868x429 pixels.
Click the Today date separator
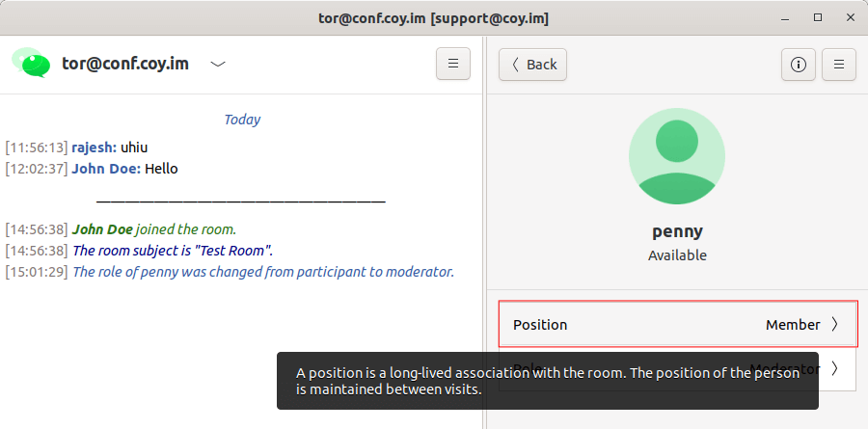coord(242,120)
